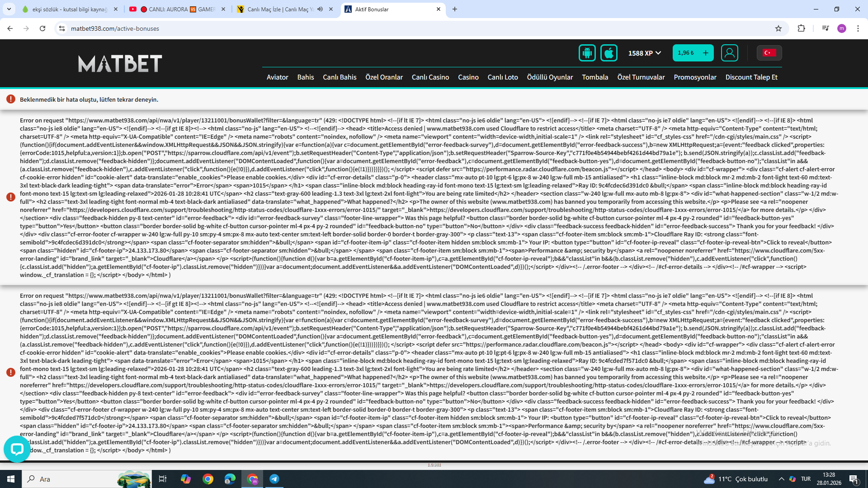Navigate to Özel Oranlar
Screen dimensions: 868x488
(x=384, y=77)
